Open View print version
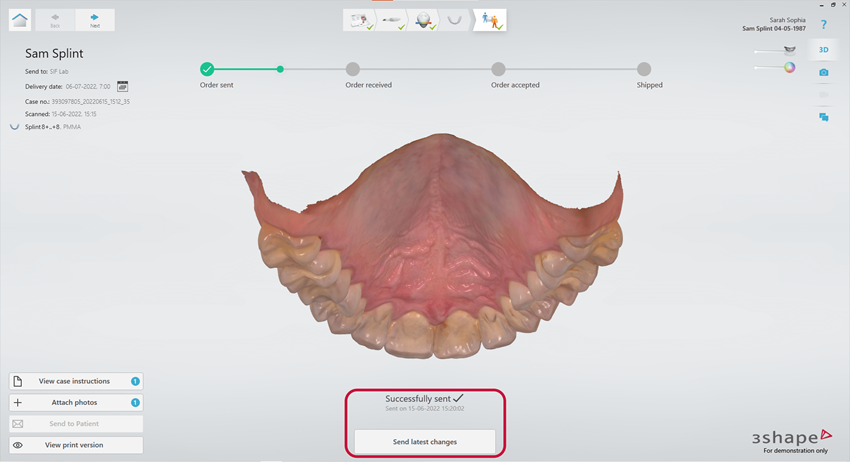 tap(76, 445)
